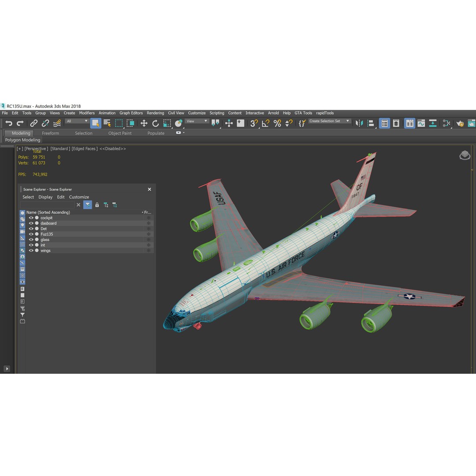Activate the Select and Scale tool
This screenshot has width=476, height=476.
[x=167, y=123]
